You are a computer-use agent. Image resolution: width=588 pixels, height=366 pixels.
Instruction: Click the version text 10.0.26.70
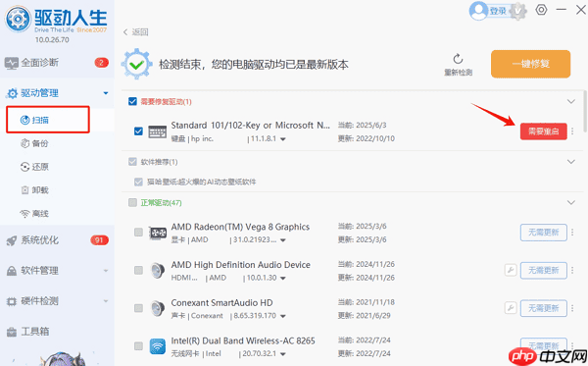[x=52, y=40]
